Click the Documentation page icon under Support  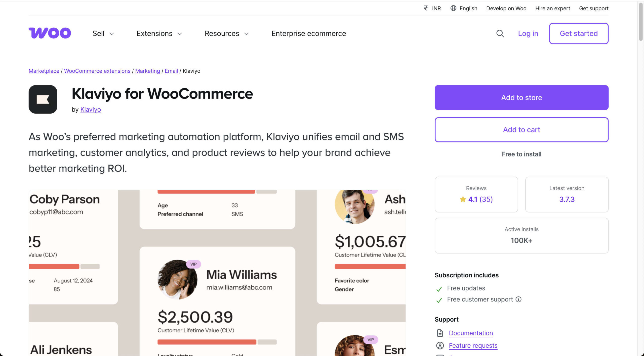[x=440, y=333]
